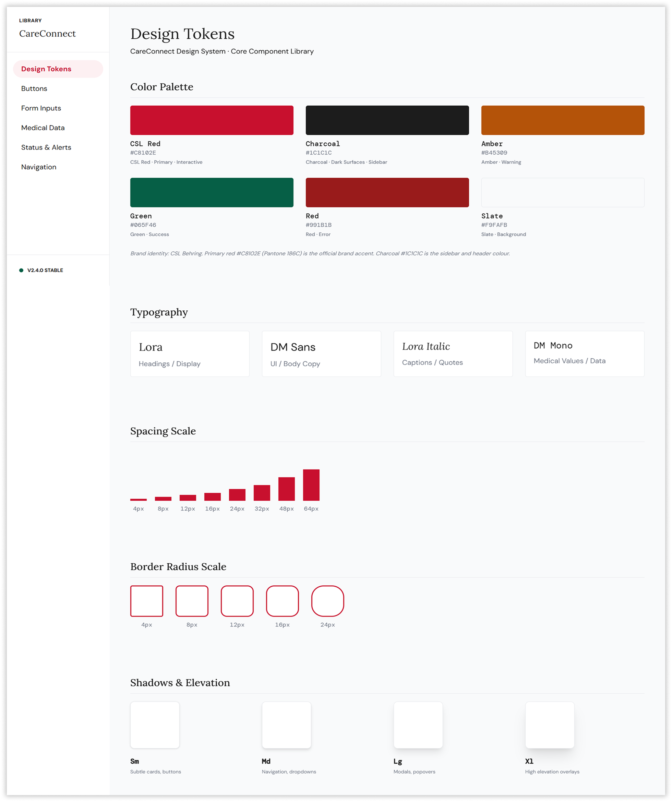672x802 pixels.
Task: Click the green V2.4.0 stable status dot
Action: (21, 271)
